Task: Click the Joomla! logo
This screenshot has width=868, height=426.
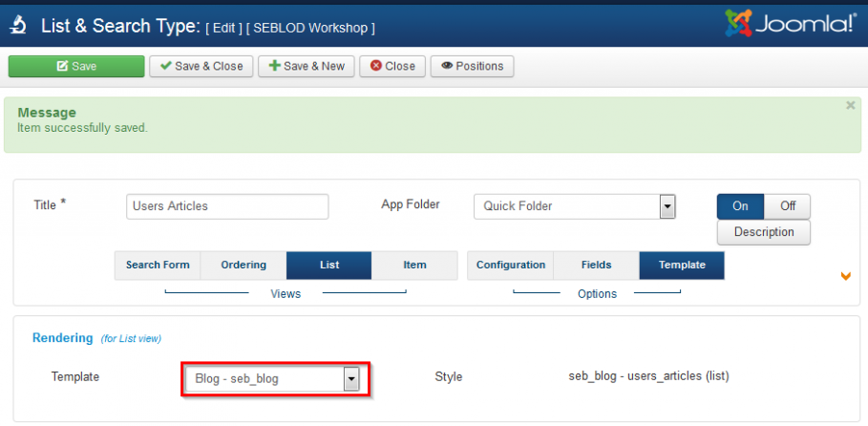Action: [x=791, y=24]
